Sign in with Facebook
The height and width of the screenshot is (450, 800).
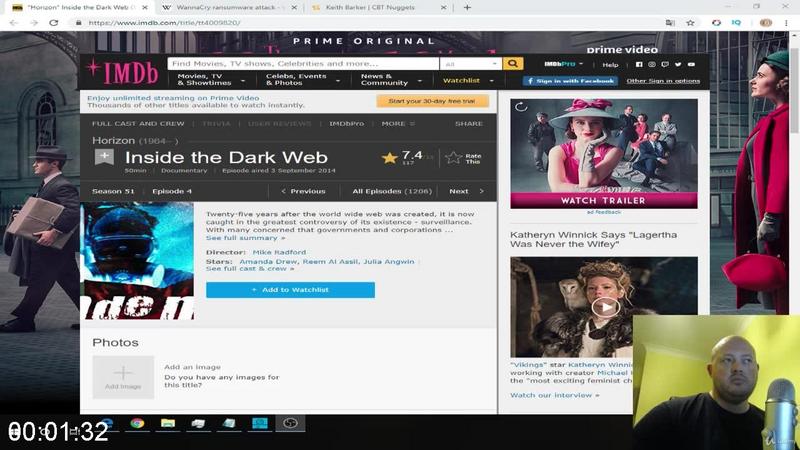570,81
